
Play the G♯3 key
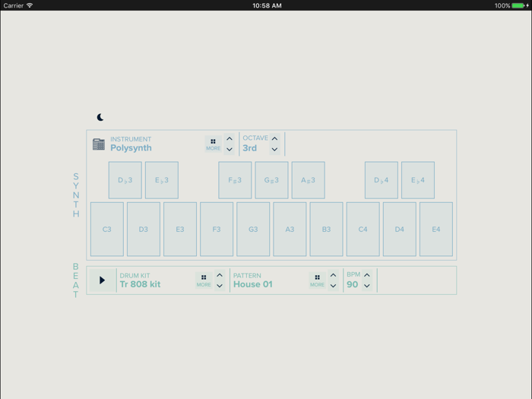tap(272, 180)
